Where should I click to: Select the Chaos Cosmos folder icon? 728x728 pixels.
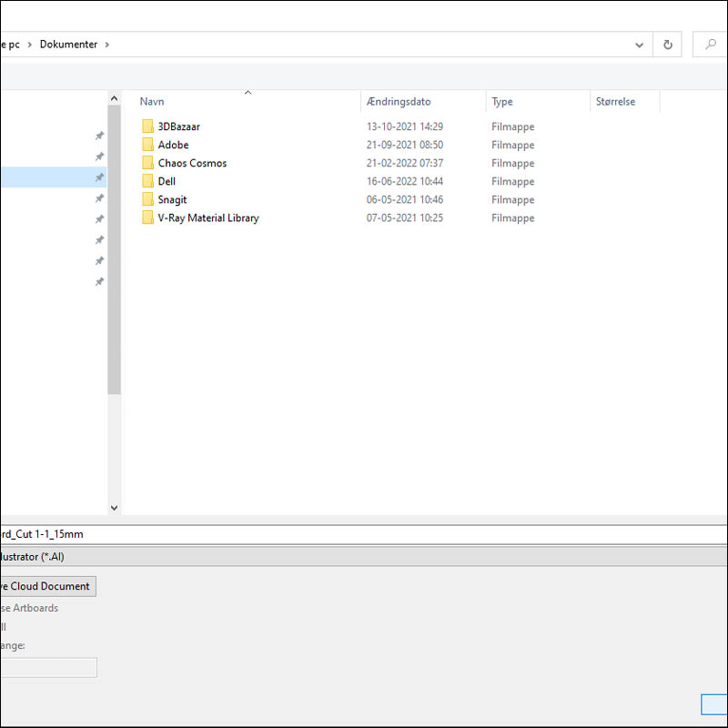click(147, 163)
